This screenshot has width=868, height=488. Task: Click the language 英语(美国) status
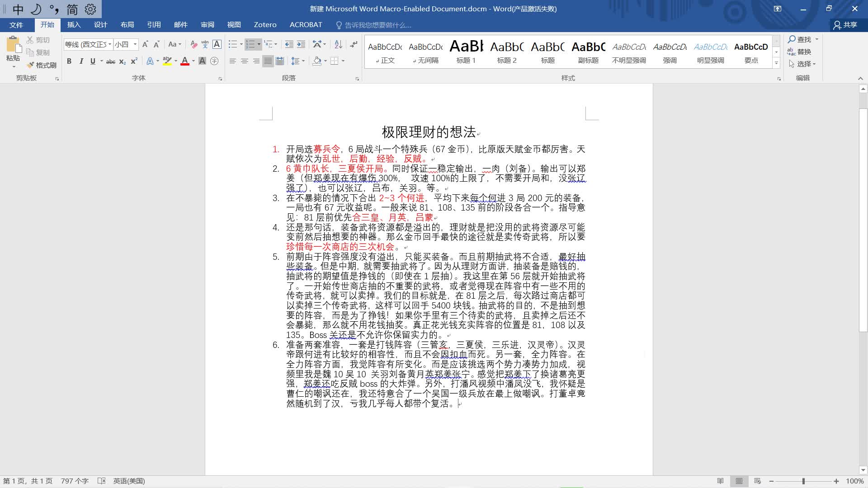[x=129, y=481]
